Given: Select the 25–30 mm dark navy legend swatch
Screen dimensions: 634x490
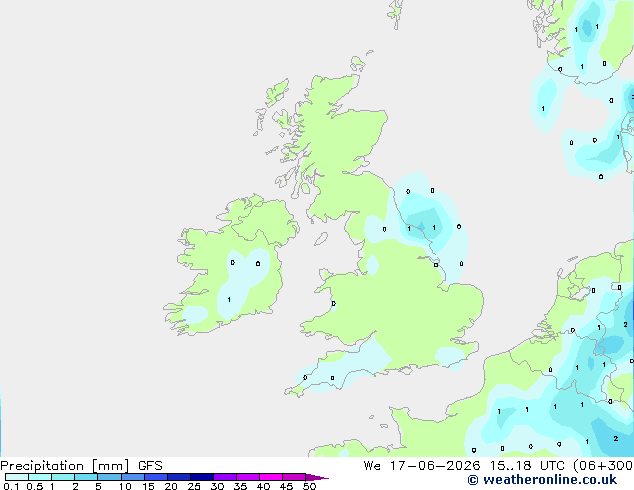Looking at the screenshot, I should click(x=202, y=477).
